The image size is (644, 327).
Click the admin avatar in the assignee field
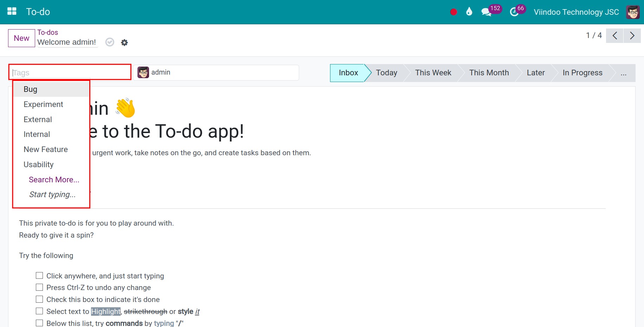[143, 72]
